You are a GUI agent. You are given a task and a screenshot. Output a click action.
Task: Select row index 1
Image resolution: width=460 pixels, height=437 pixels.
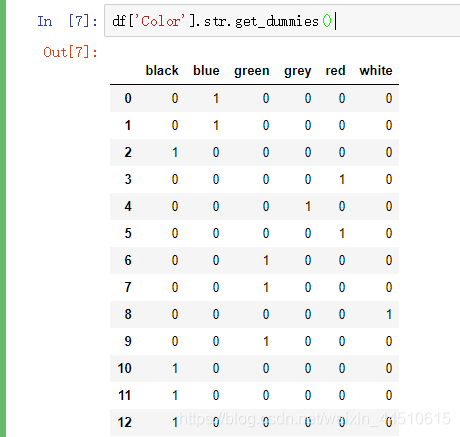[x=128, y=125]
